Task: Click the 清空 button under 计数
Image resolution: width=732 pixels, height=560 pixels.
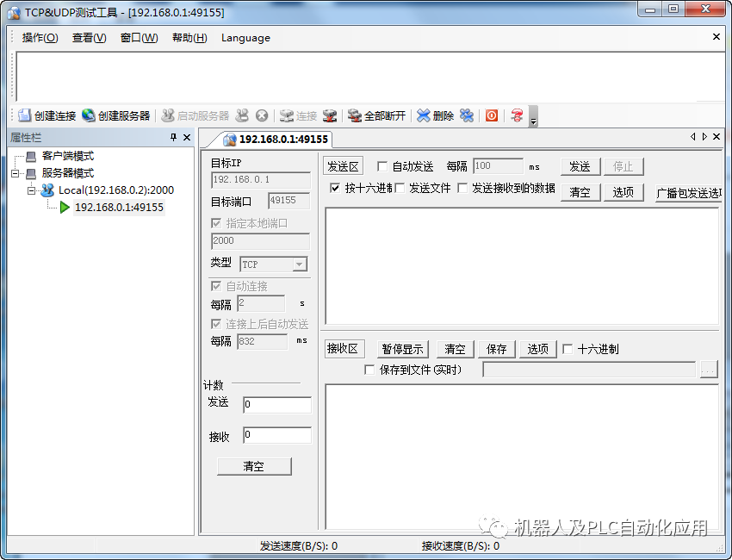Action: (x=254, y=466)
